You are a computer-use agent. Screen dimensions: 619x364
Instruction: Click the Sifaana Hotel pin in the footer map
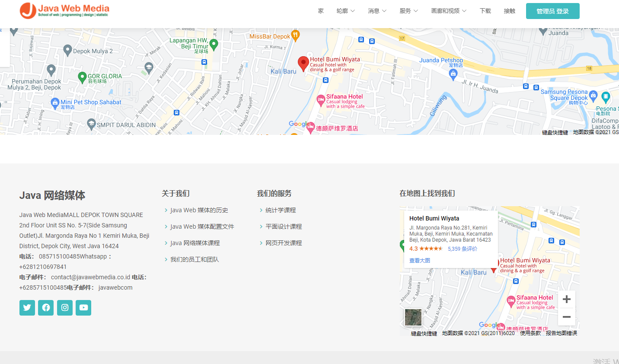511,301
